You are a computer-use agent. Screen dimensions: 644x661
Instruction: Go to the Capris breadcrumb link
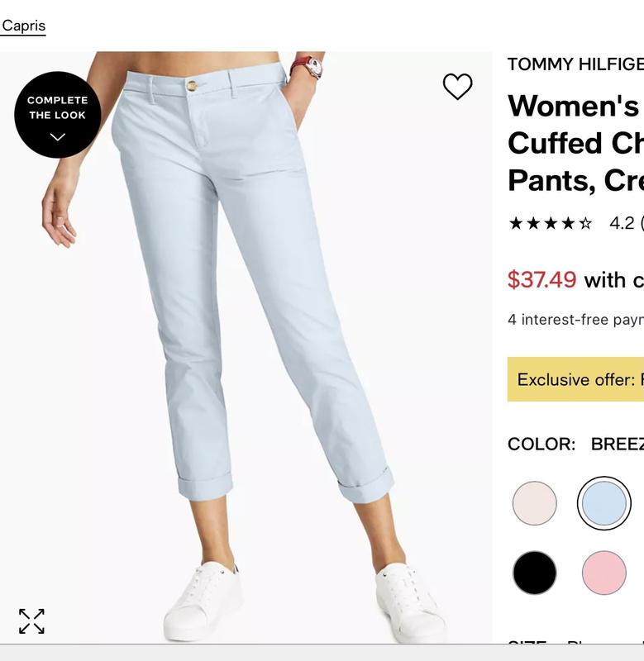tap(23, 26)
